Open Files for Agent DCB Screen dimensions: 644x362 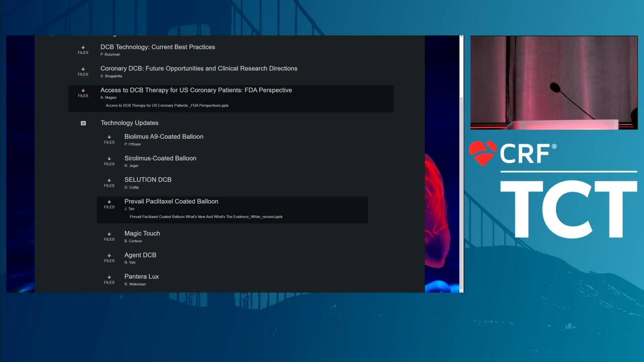click(x=109, y=258)
